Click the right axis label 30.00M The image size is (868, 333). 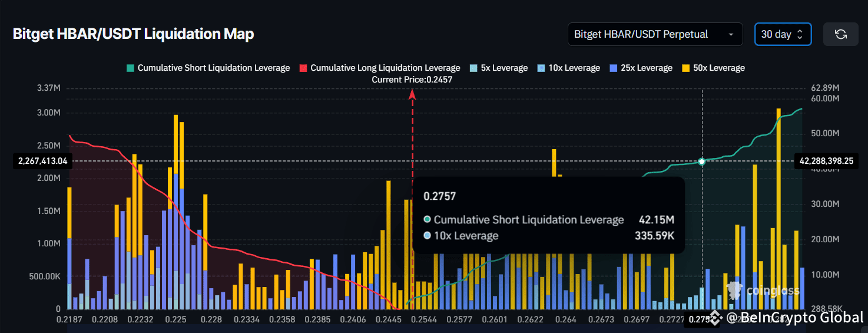click(x=824, y=205)
